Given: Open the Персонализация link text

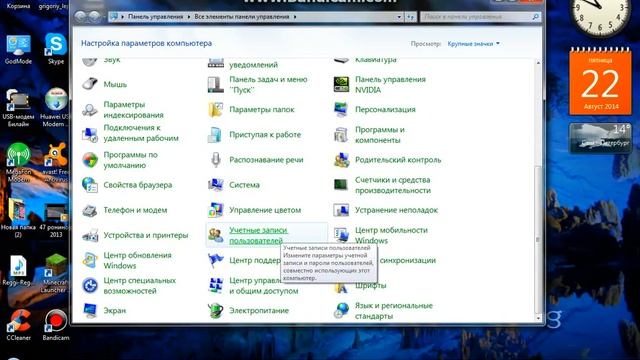Looking at the screenshot, I should (x=385, y=109).
